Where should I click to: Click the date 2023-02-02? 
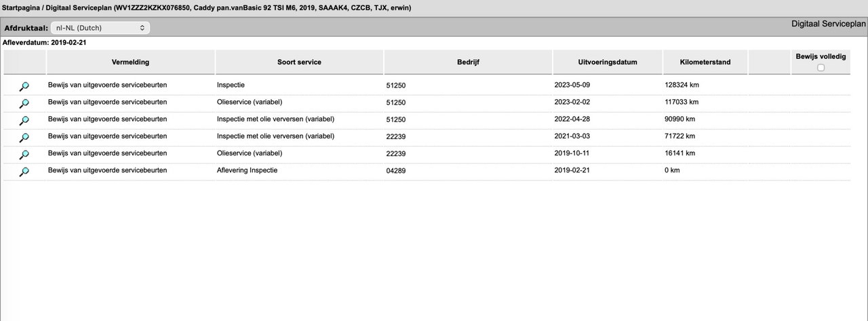(x=574, y=102)
